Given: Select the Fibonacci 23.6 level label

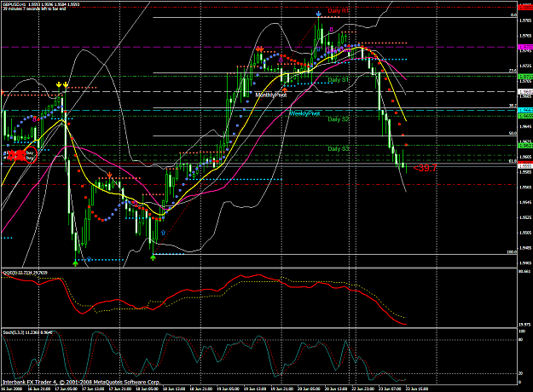Looking at the screenshot, I should [x=513, y=71].
